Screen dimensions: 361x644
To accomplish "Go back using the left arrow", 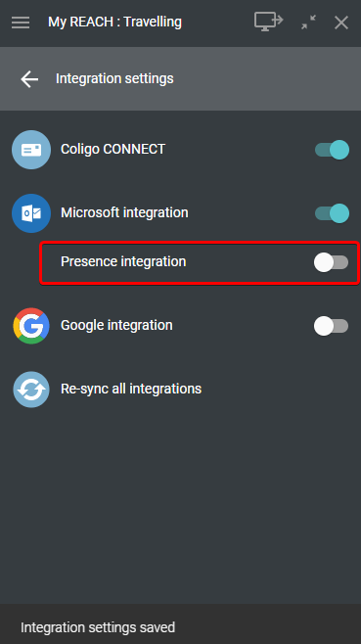I will coord(29,79).
